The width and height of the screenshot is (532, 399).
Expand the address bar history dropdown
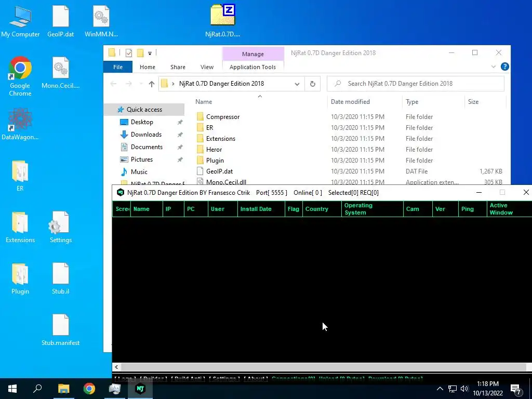[297, 84]
